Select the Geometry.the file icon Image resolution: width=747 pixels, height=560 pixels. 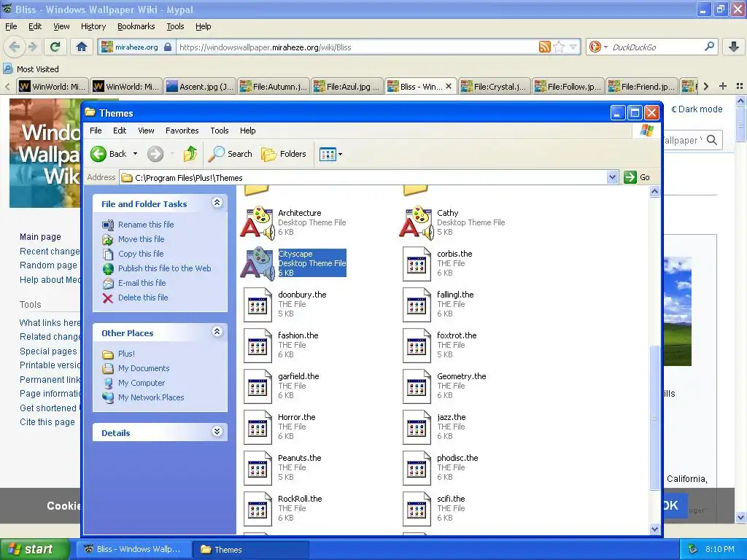[x=417, y=386]
